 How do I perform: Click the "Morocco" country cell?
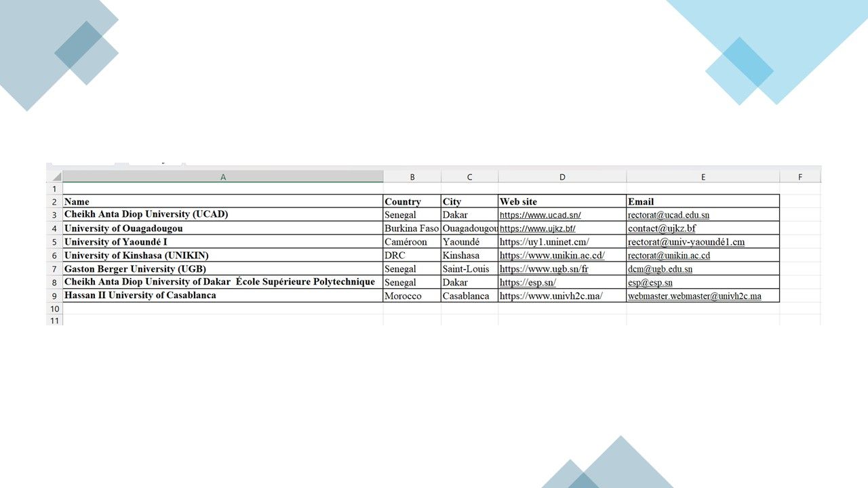coord(412,296)
